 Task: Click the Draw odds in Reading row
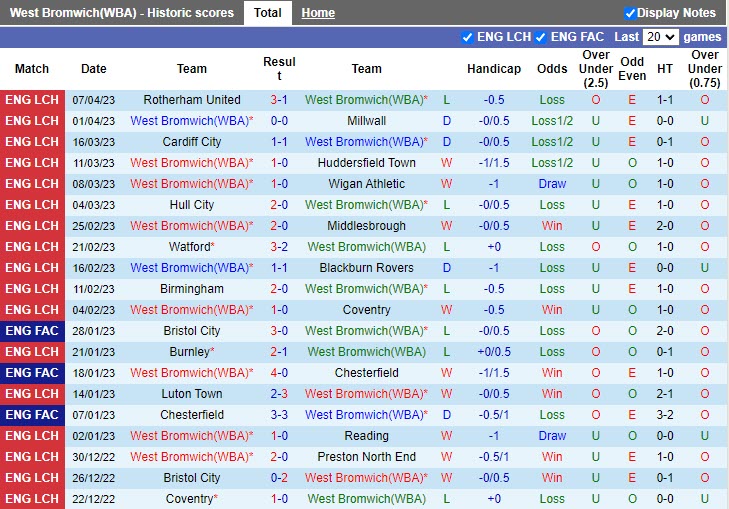(x=552, y=436)
